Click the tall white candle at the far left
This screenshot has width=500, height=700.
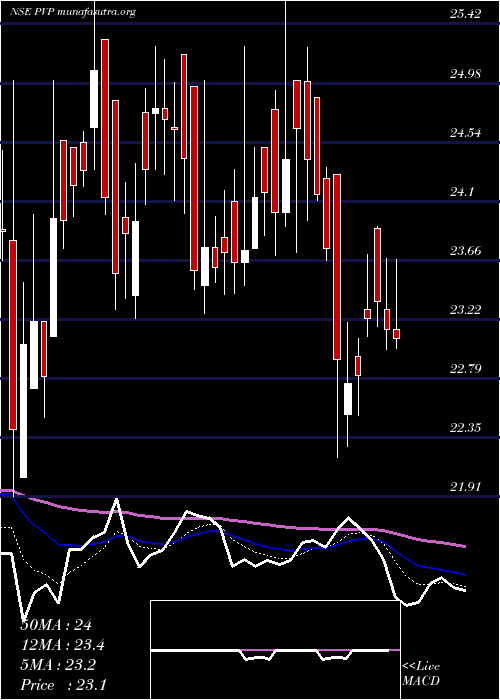tap(23, 411)
